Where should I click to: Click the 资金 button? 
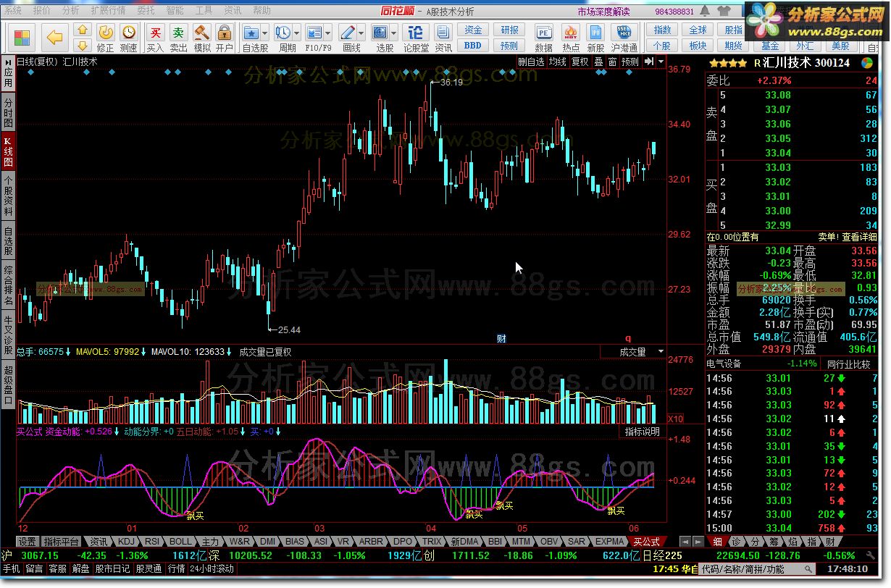pyautogui.click(x=472, y=30)
